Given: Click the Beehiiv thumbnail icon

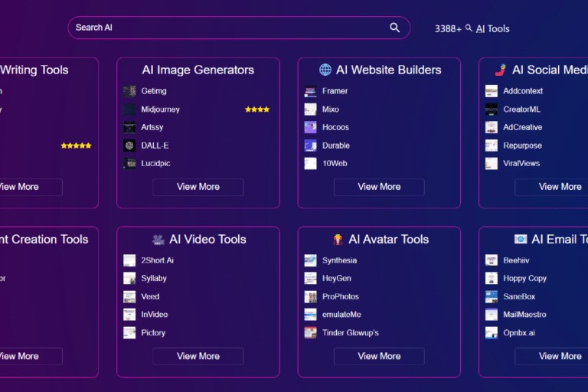Looking at the screenshot, I should pos(492,260).
